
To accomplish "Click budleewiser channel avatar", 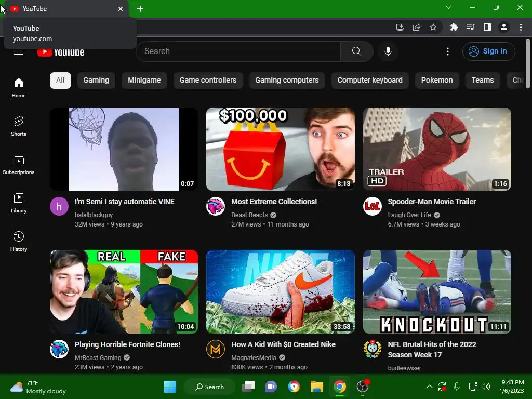I will (x=372, y=349).
